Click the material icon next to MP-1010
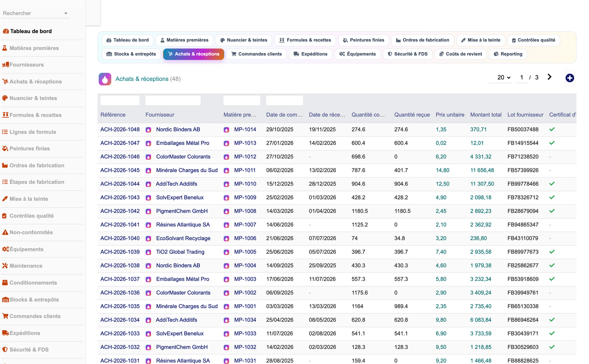Viewport: 589px width, 364px height. tap(226, 184)
